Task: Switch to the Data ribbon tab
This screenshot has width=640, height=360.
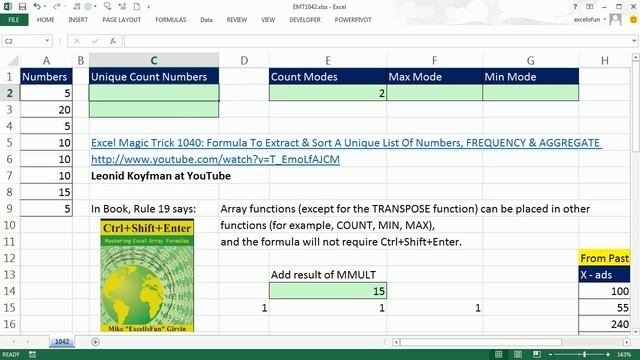Action: (206, 20)
